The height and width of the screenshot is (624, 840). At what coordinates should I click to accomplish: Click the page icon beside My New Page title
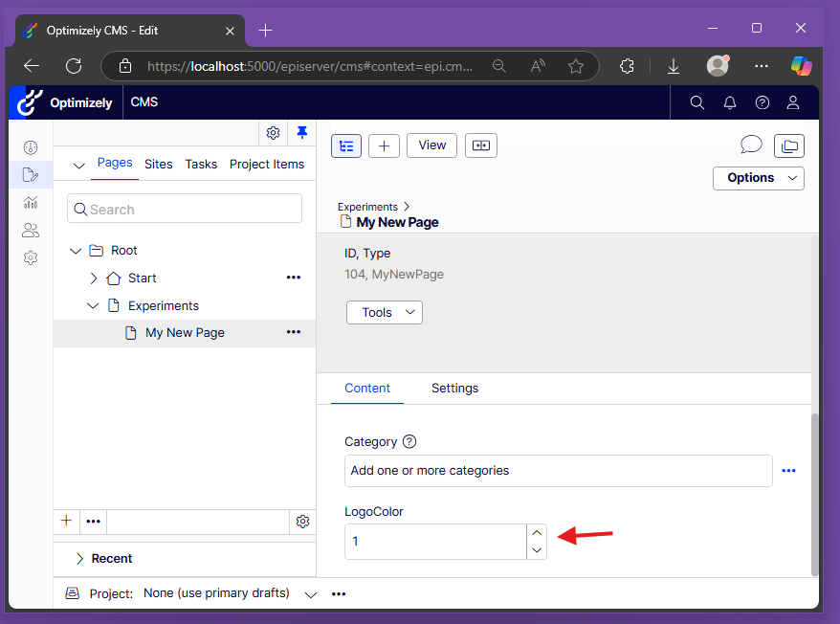coord(346,221)
